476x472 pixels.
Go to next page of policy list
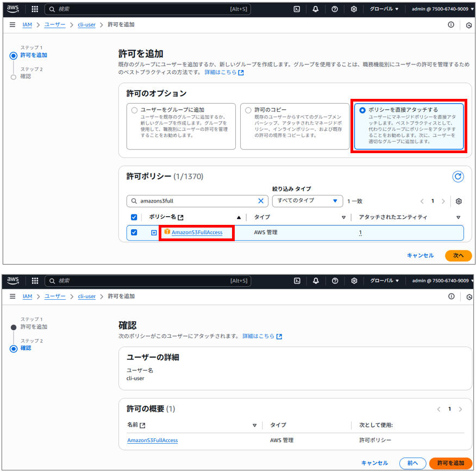pyautogui.click(x=443, y=202)
